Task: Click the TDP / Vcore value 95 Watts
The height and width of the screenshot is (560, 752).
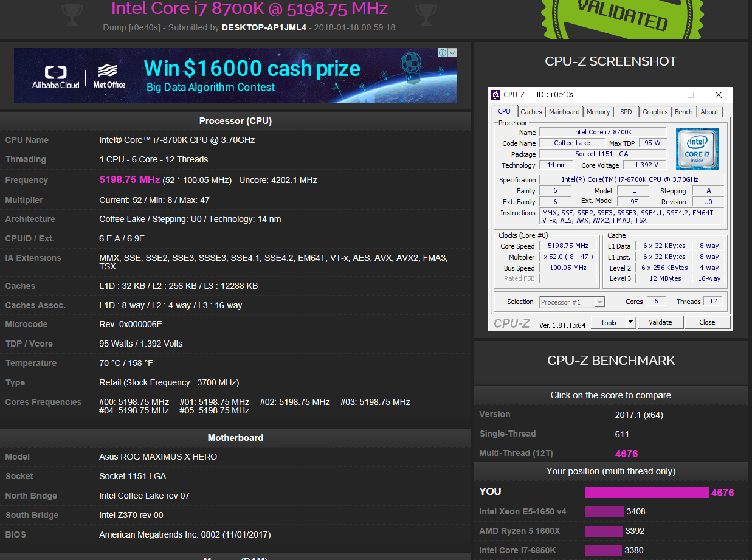Action: pos(141,344)
